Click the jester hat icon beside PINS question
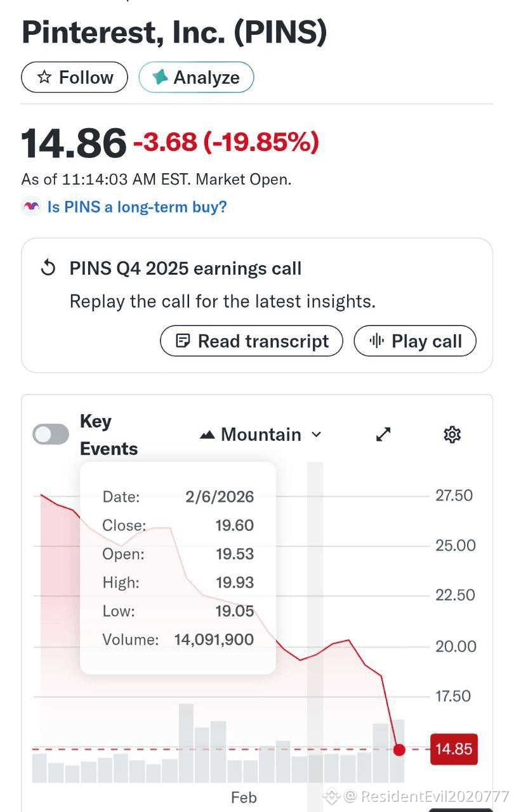This screenshot has height=812, width=514. coord(31,207)
